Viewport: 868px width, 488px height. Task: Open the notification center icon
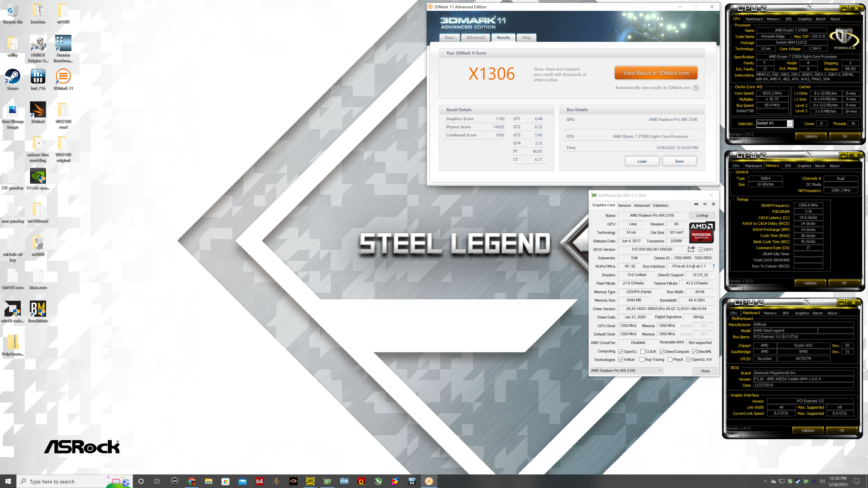(x=857, y=481)
